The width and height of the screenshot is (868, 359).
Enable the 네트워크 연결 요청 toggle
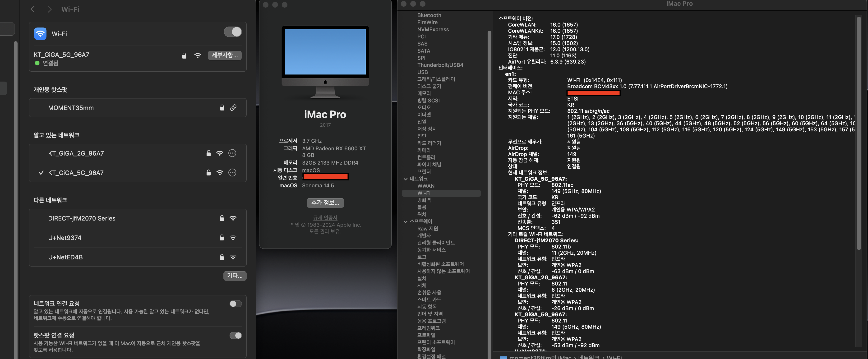(x=235, y=304)
